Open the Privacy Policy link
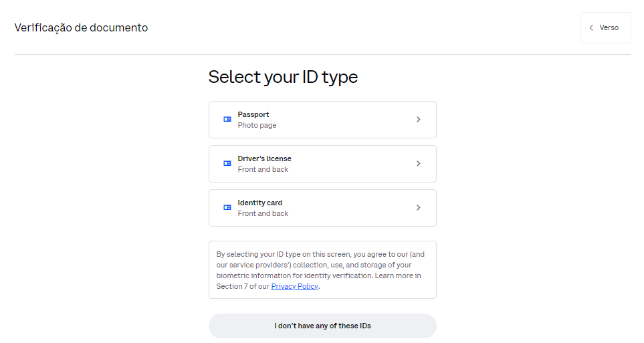This screenshot has height=343, width=644. pos(295,286)
